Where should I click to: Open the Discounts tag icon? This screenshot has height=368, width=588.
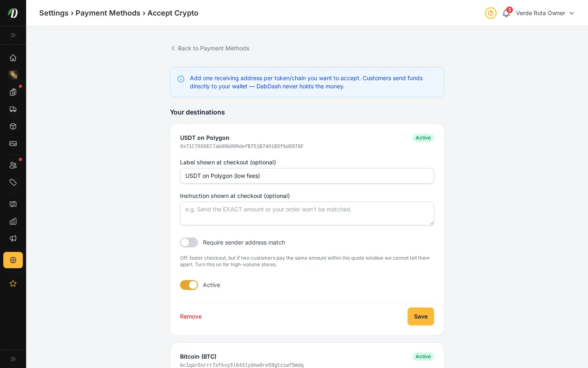(13, 182)
